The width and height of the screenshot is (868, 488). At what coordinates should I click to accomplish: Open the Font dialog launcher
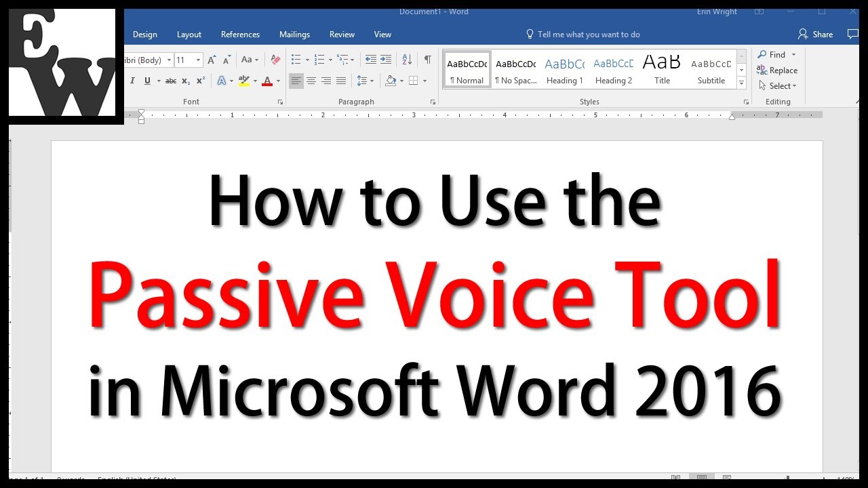[280, 102]
